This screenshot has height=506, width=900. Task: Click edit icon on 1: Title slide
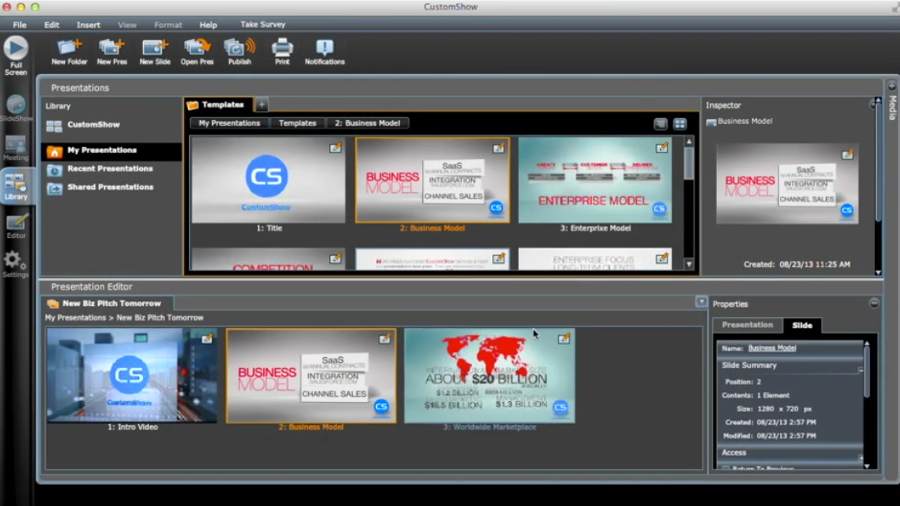(335, 148)
